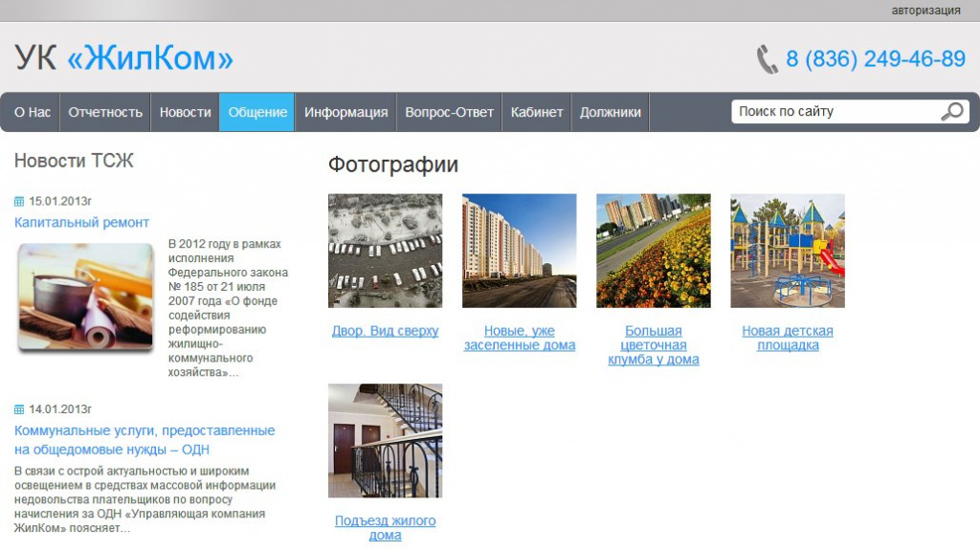Click the phone handset icon
Screen dimensions: 980x551
pyautogui.click(x=767, y=59)
